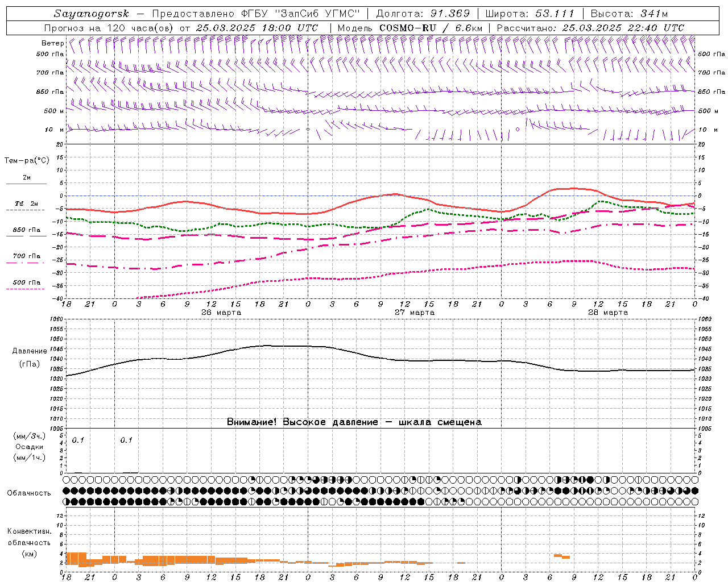Click the '(км)' unit under convective cloudiness
Image resolution: width=728 pixels, height=582 pixels.
pos(30,553)
